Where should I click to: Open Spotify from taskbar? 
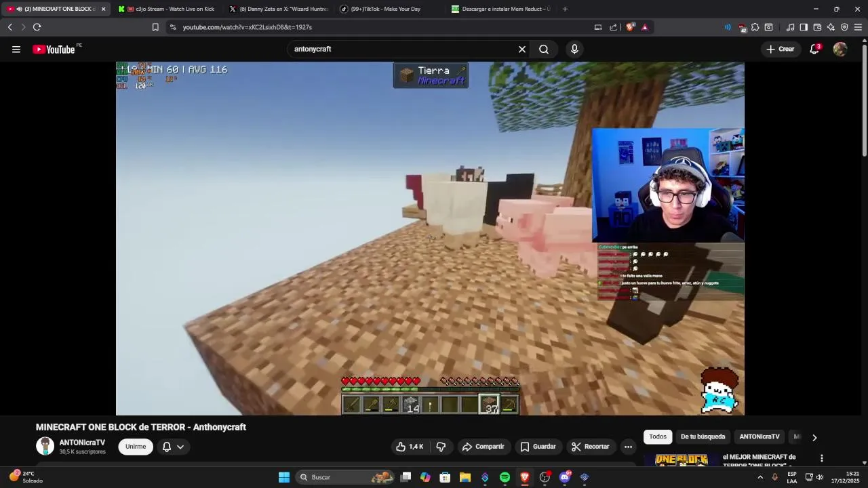505,477
